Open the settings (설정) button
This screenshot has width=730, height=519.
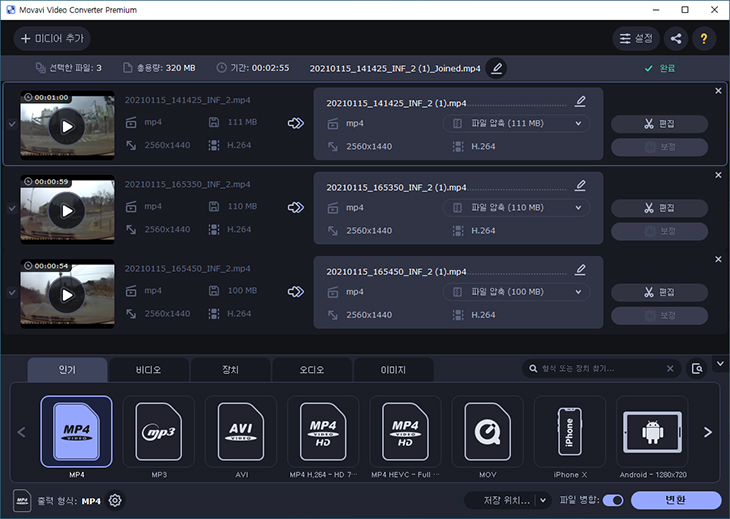click(x=635, y=38)
